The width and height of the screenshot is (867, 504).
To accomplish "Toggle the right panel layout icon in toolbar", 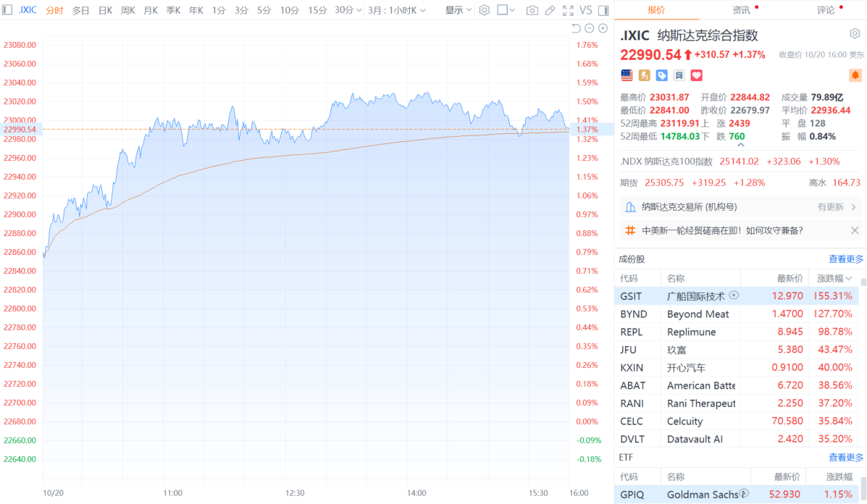I will (x=603, y=10).
